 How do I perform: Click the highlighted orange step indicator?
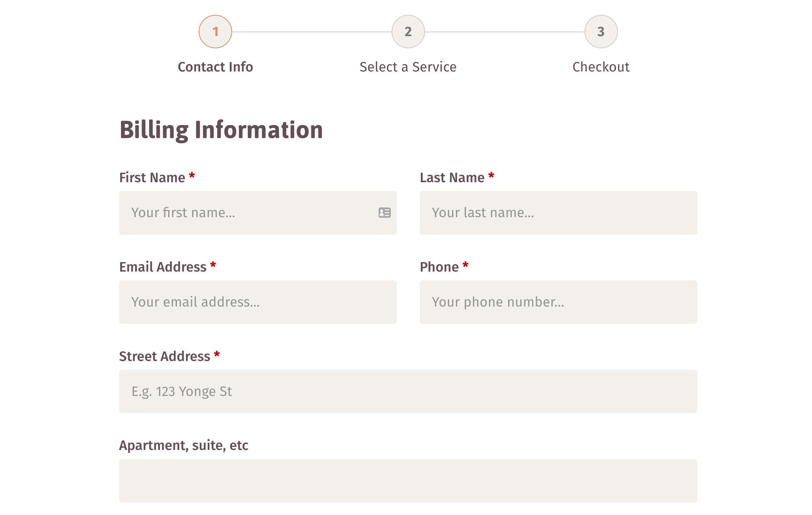pyautogui.click(x=215, y=31)
